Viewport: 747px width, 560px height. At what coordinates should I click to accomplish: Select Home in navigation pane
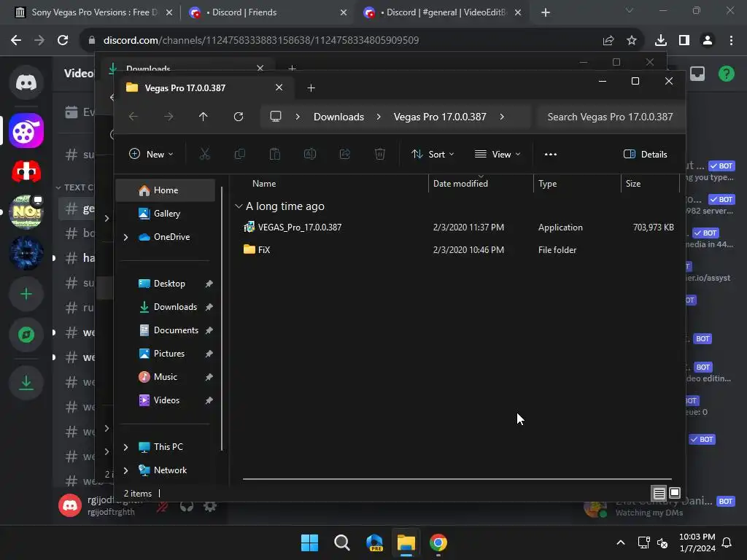tap(166, 190)
